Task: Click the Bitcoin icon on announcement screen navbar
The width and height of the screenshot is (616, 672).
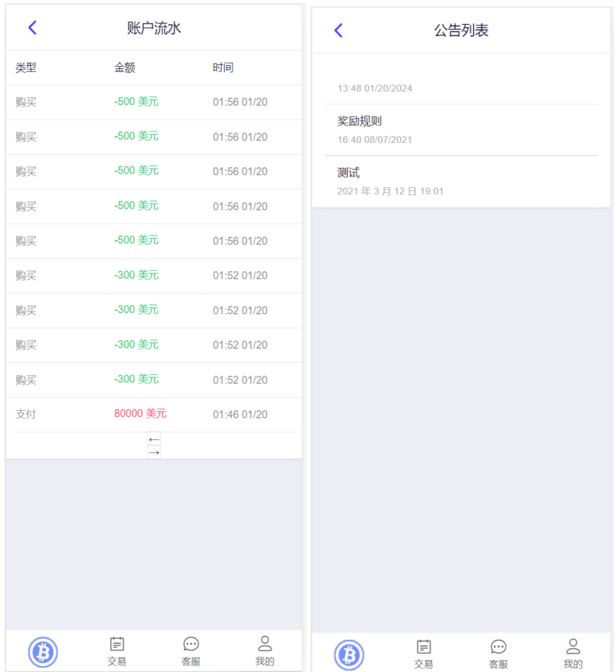Action: (x=349, y=654)
